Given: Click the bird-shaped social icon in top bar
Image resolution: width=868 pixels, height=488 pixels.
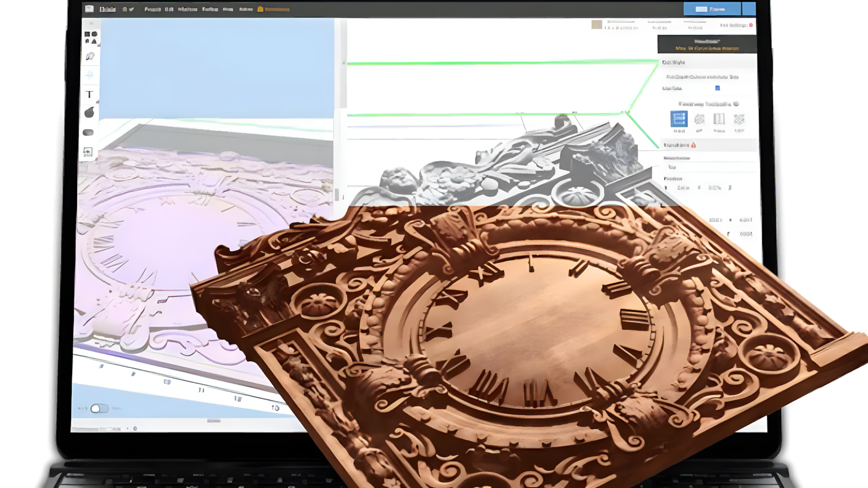Looking at the screenshot, I should click(x=131, y=9).
